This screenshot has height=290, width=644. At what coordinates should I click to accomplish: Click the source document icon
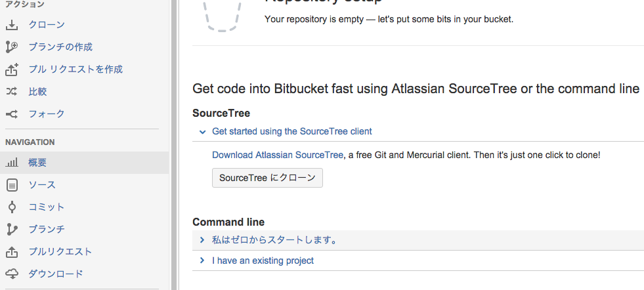12,185
